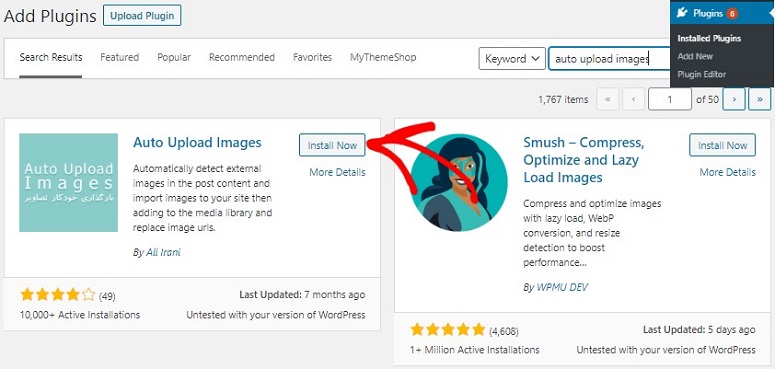The height and width of the screenshot is (369, 775).
Task: Switch to the Popular tab
Action: click(x=174, y=57)
